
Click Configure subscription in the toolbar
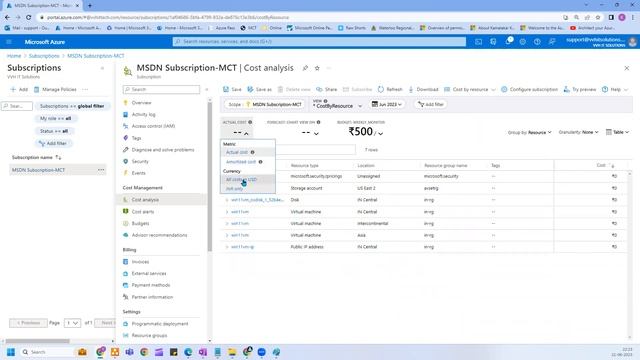click(529, 89)
